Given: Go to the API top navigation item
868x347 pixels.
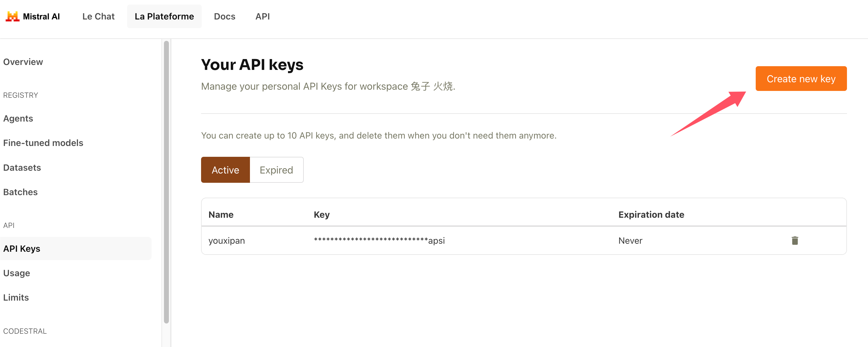Looking at the screenshot, I should coord(263,16).
